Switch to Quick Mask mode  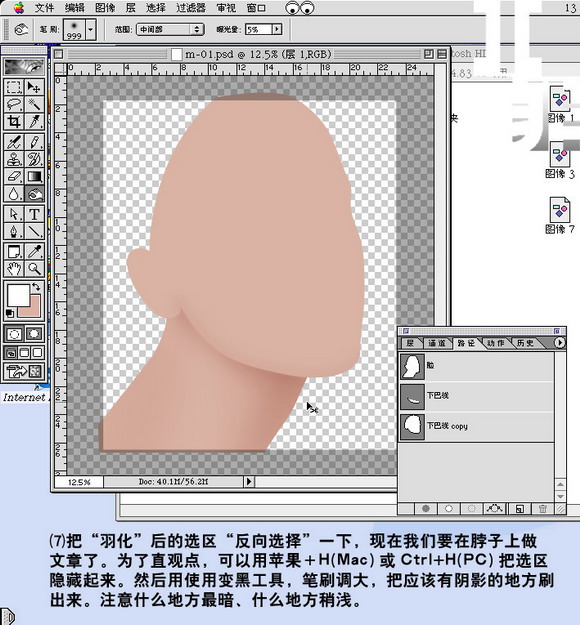pos(34,334)
